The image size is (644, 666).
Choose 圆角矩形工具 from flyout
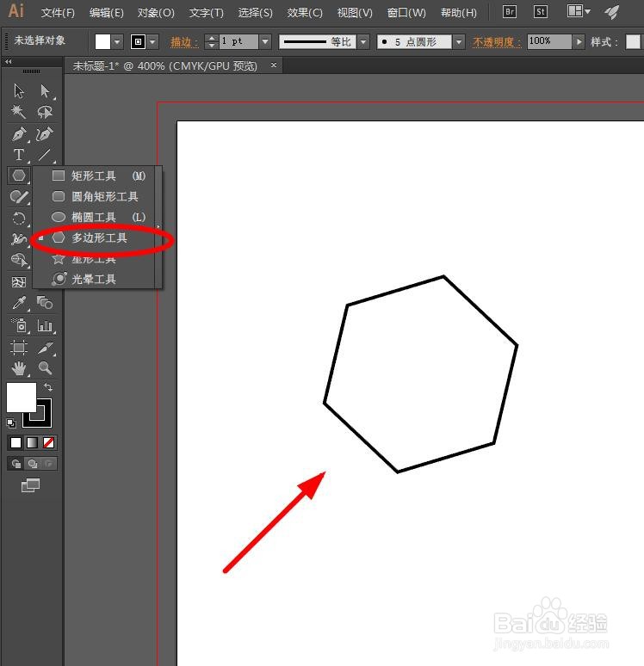click(94, 196)
